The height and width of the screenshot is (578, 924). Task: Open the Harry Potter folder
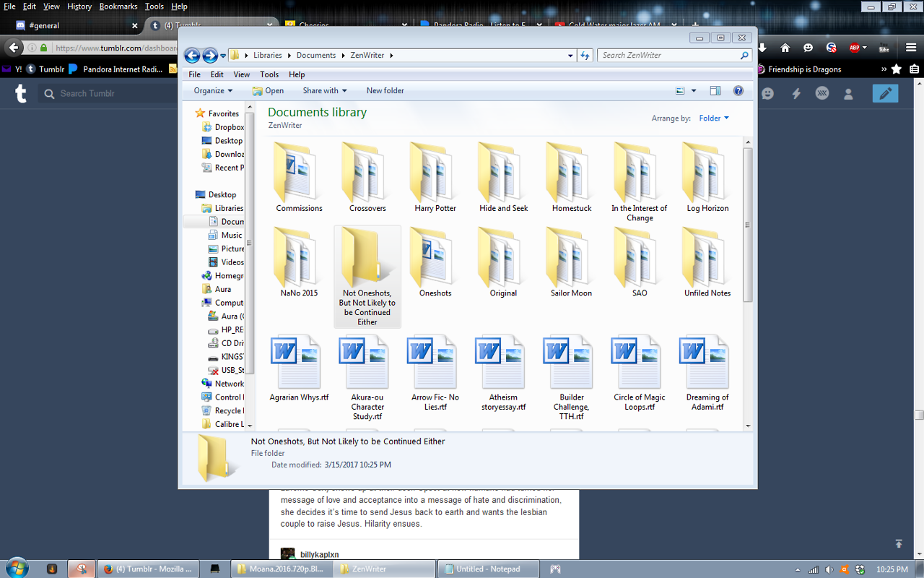pos(435,177)
